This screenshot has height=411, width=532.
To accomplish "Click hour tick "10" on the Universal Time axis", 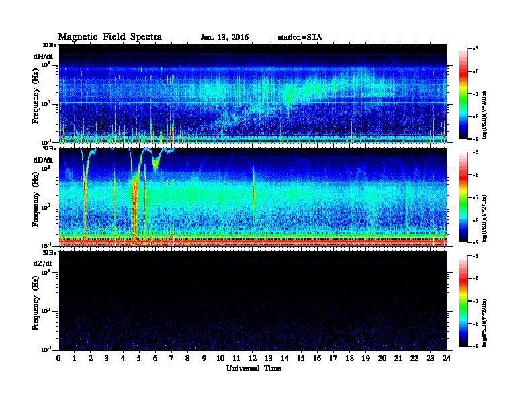I will point(220,359).
